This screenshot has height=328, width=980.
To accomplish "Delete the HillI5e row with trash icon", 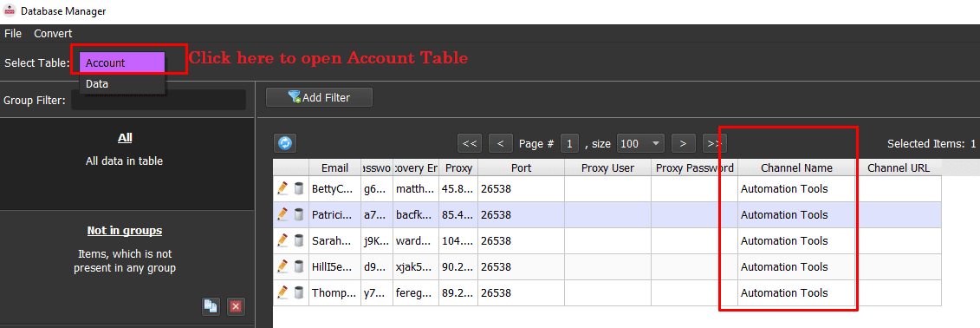I will [x=299, y=266].
